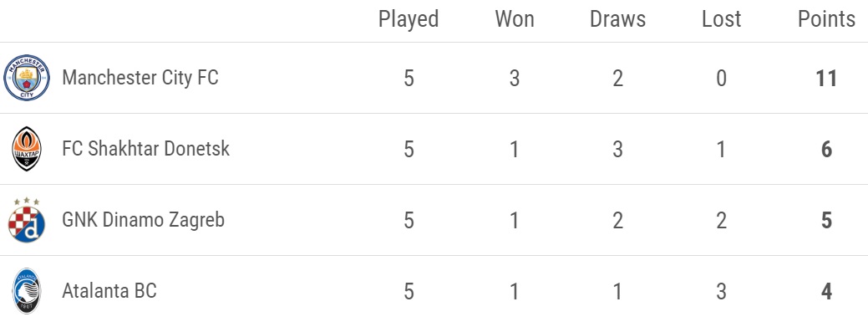This screenshot has height=327, width=868.
Task: Click Atalanta's 3 lost value
Action: pos(721,292)
